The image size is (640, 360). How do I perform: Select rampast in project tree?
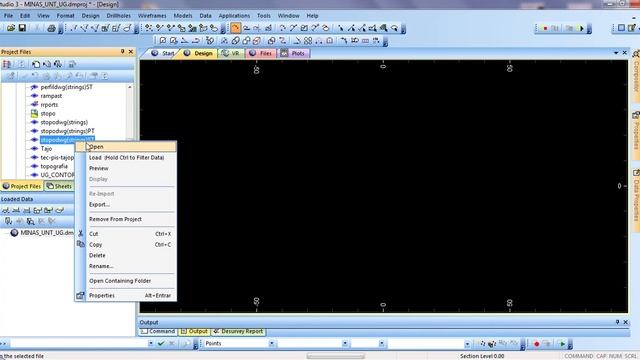(x=51, y=96)
